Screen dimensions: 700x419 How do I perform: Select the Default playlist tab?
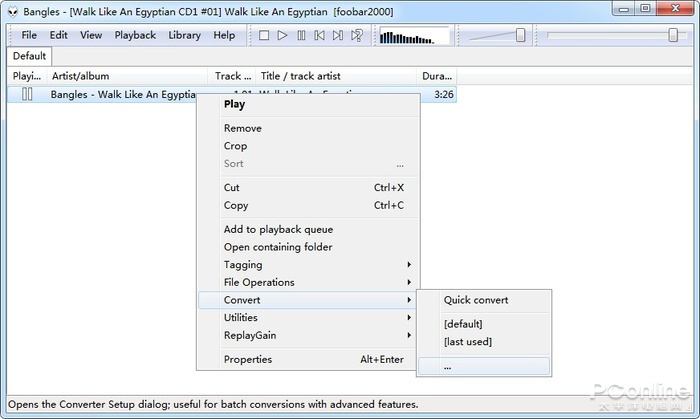[29, 56]
